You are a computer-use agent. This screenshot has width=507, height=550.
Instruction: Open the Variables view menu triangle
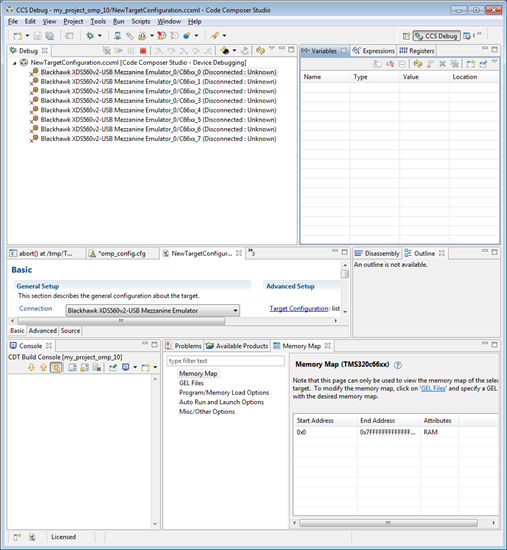(x=494, y=62)
